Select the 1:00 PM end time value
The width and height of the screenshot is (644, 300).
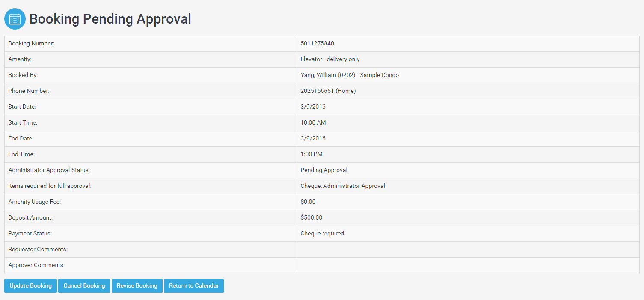(x=311, y=154)
